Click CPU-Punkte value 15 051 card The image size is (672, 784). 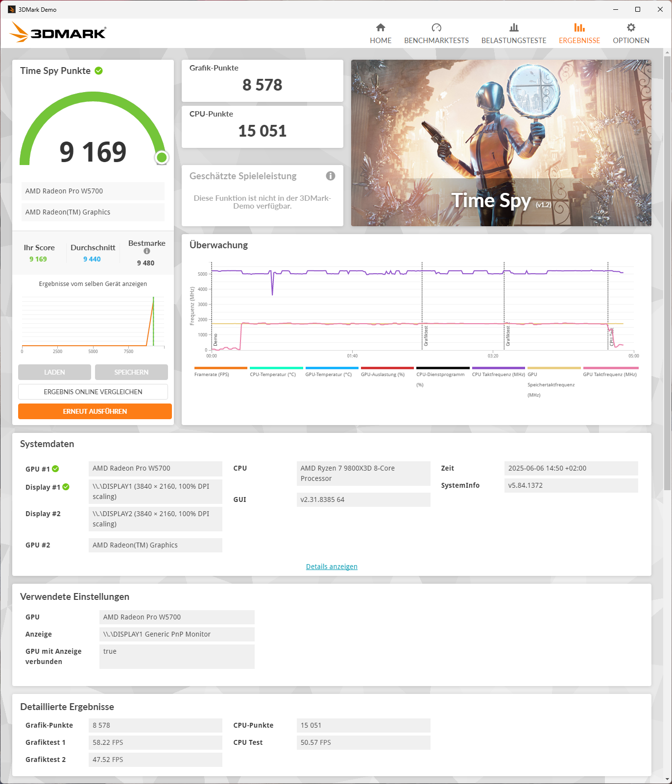(263, 127)
